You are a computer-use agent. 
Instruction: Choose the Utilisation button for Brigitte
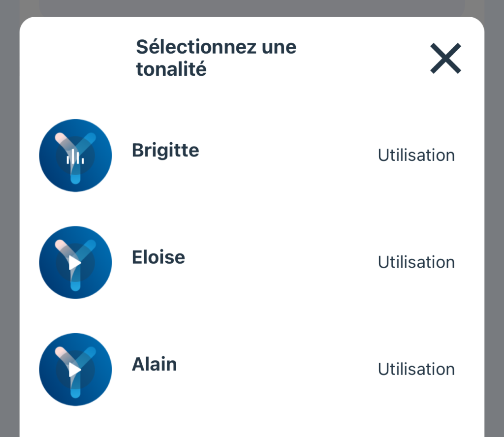pyautogui.click(x=416, y=155)
